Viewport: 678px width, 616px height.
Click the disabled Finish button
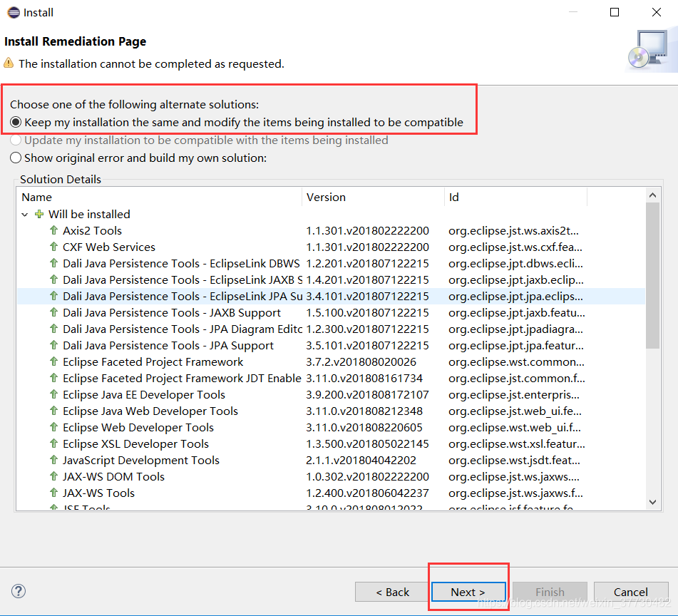550,592
